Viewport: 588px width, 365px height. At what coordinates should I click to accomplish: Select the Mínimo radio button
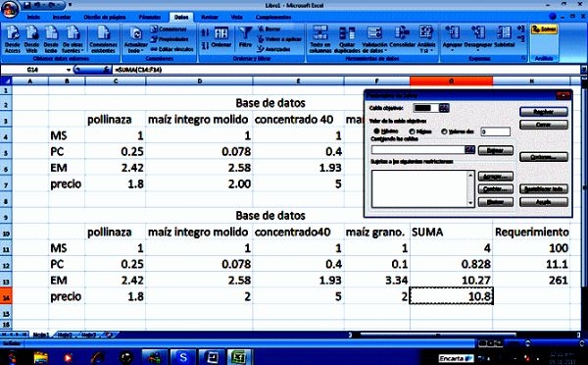pos(412,131)
